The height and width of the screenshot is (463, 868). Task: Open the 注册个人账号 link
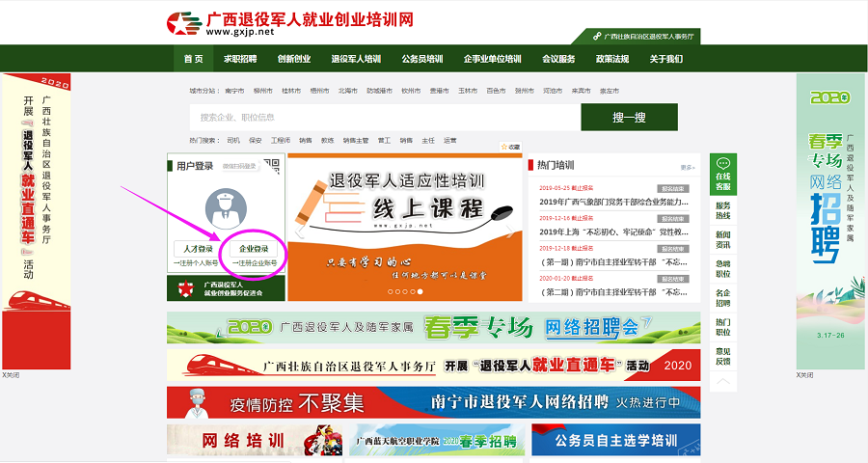coord(196,263)
